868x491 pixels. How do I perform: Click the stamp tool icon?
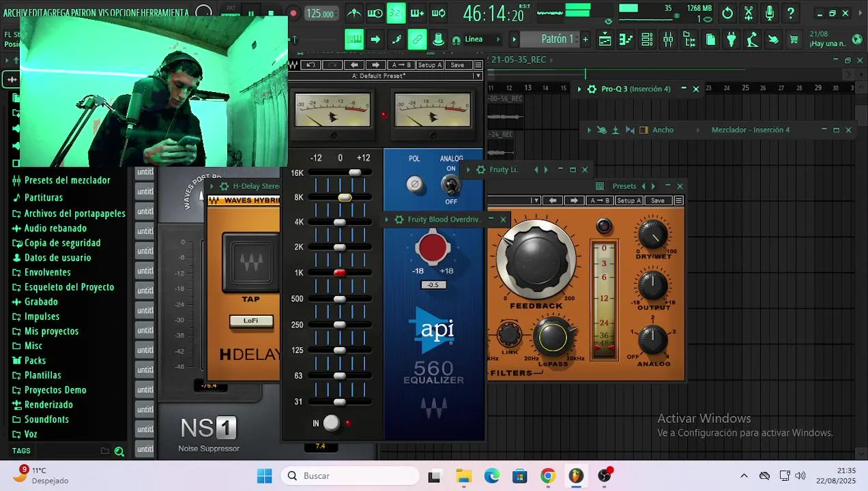click(x=439, y=40)
